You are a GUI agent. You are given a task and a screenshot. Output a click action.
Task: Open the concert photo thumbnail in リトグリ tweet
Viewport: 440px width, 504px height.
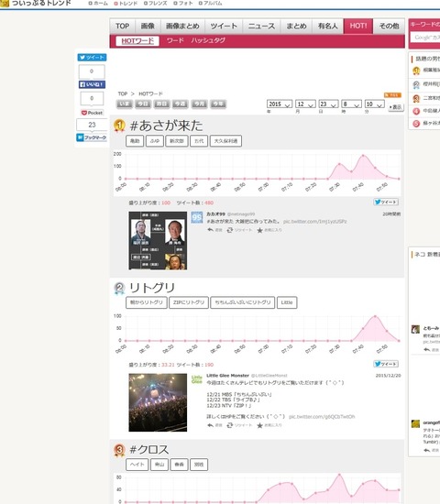[158, 402]
